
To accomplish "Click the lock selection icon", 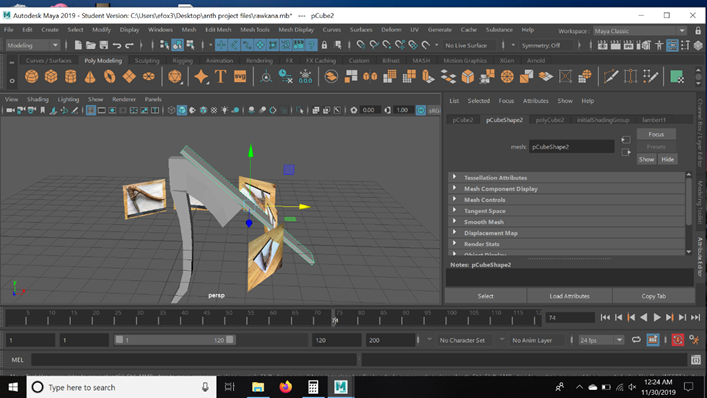I will pos(324,45).
